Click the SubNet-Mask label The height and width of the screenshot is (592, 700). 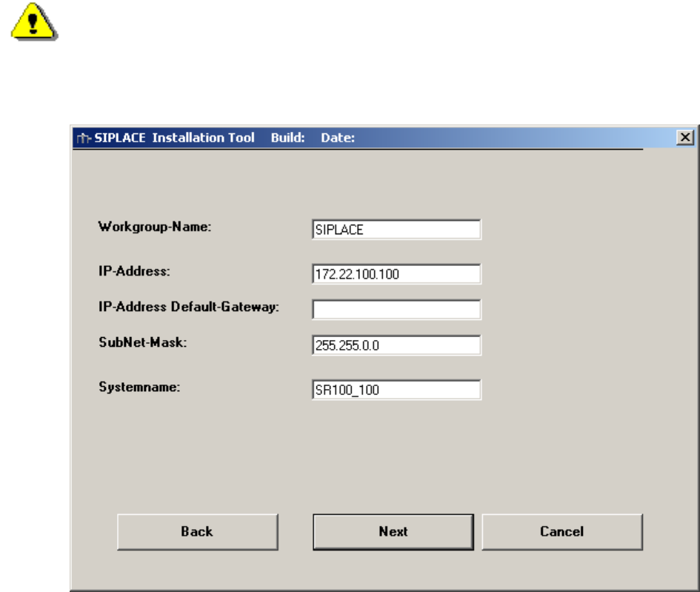(x=142, y=342)
